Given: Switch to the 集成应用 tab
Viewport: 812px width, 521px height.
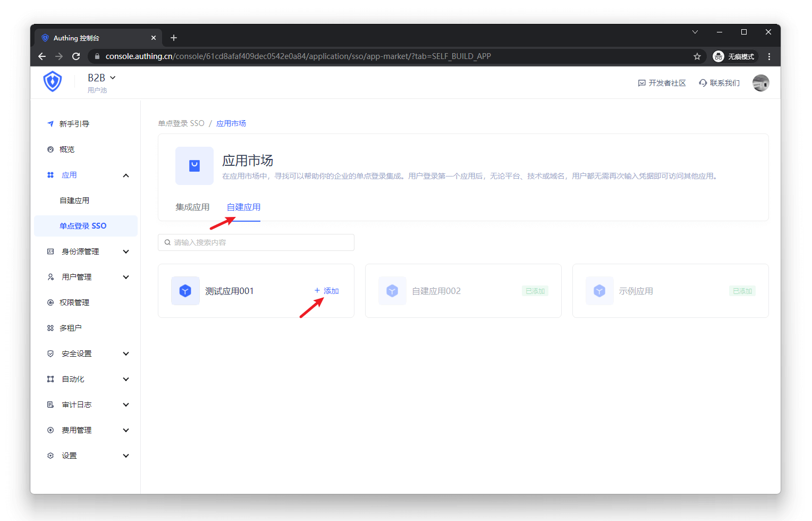Looking at the screenshot, I should pyautogui.click(x=192, y=207).
